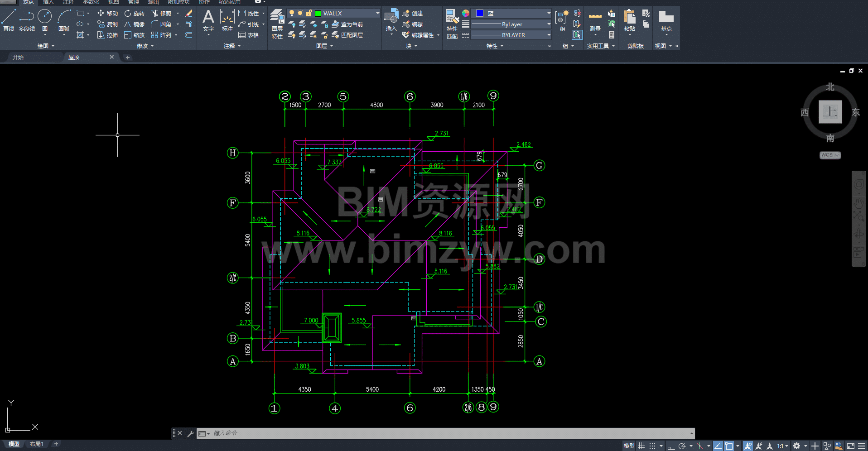Open the WALLX layer dropdown
The height and width of the screenshot is (451, 868).
[x=377, y=13]
